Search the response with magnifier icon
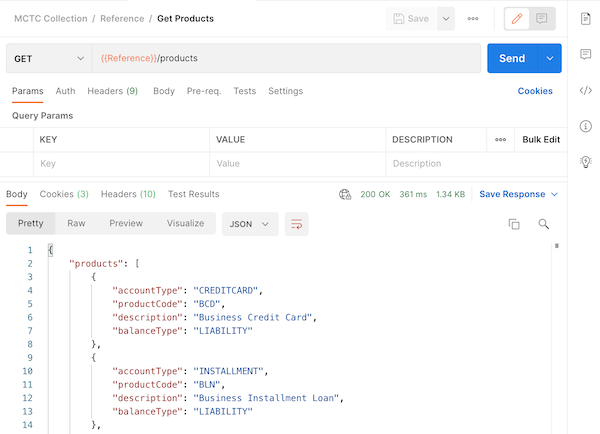 pos(544,224)
